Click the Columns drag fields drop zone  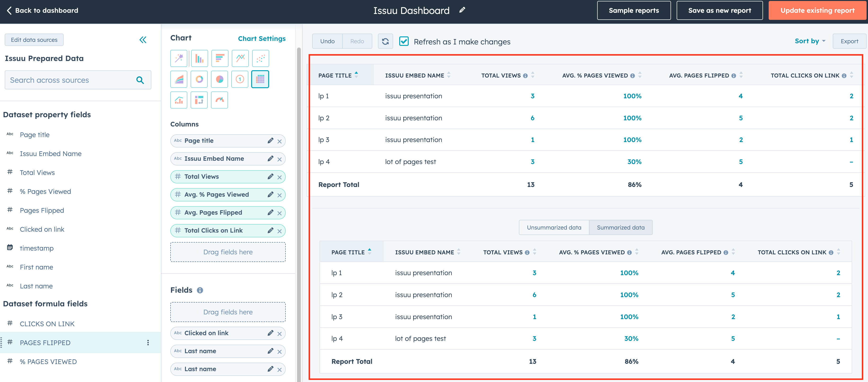228,252
